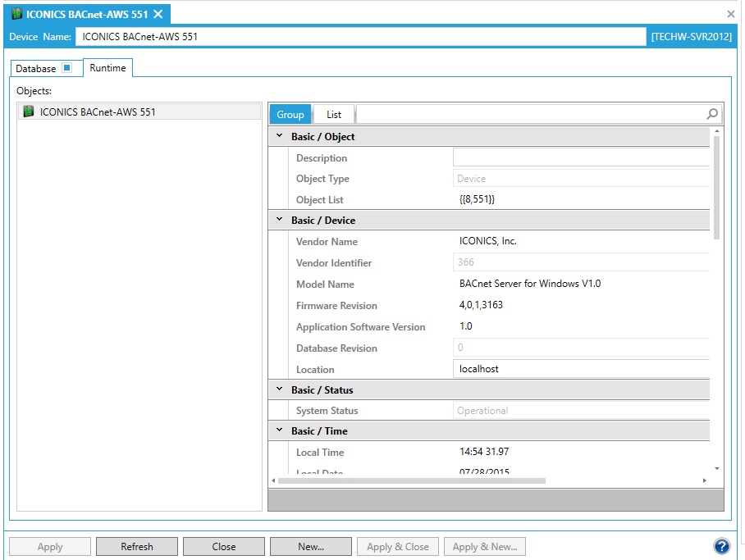Click the Application Software Version label

pyautogui.click(x=361, y=327)
